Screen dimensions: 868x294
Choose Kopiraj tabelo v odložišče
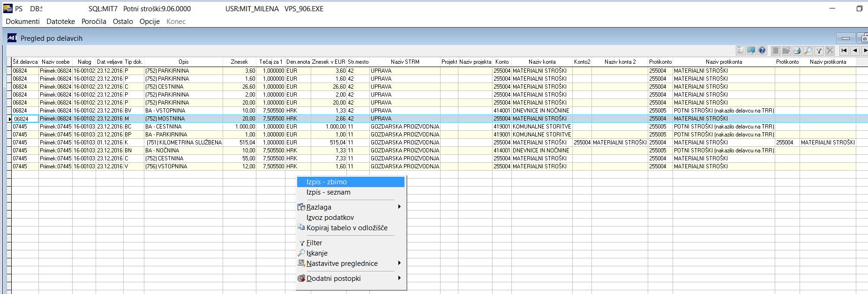click(x=347, y=228)
